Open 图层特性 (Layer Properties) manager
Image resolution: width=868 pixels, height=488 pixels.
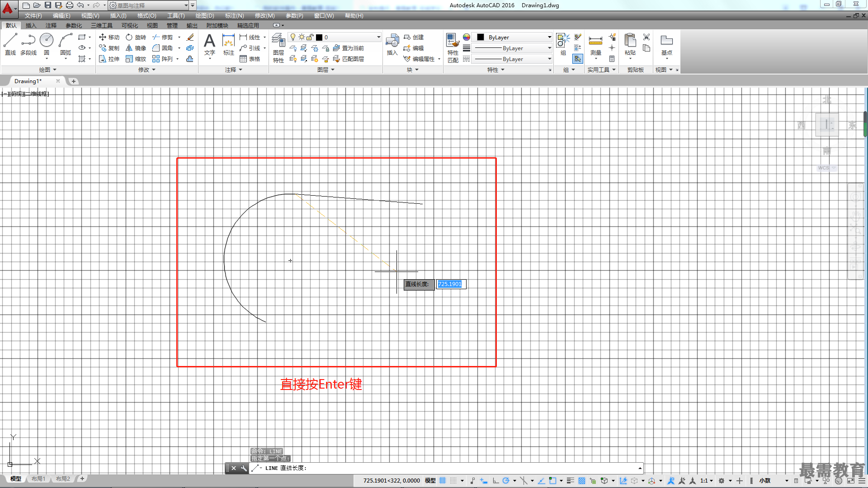click(278, 47)
